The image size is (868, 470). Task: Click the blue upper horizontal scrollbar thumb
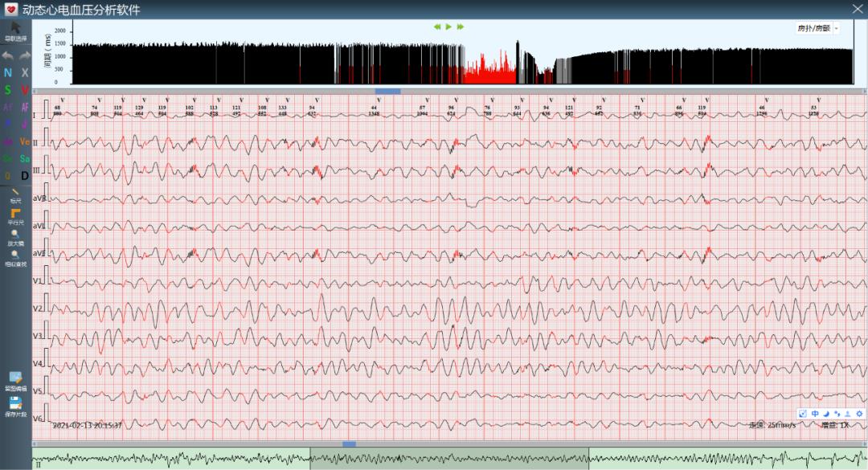coord(387,91)
